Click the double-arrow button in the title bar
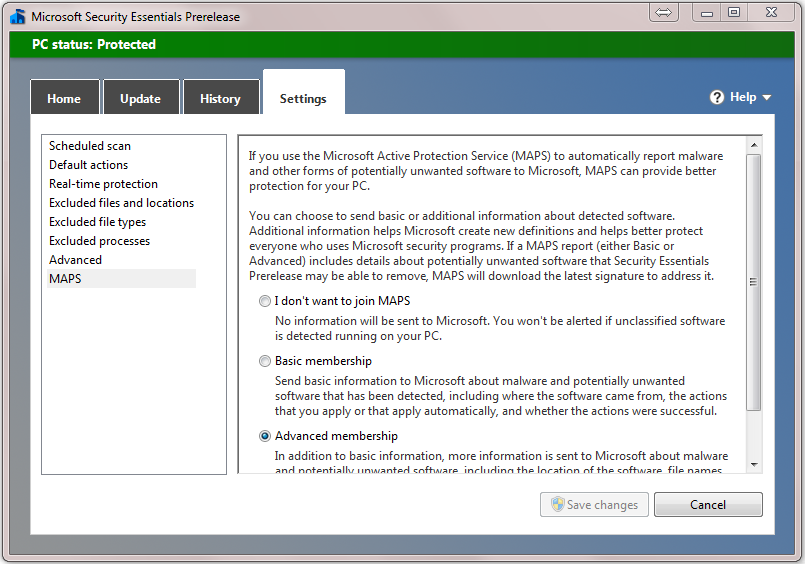 pyautogui.click(x=663, y=12)
